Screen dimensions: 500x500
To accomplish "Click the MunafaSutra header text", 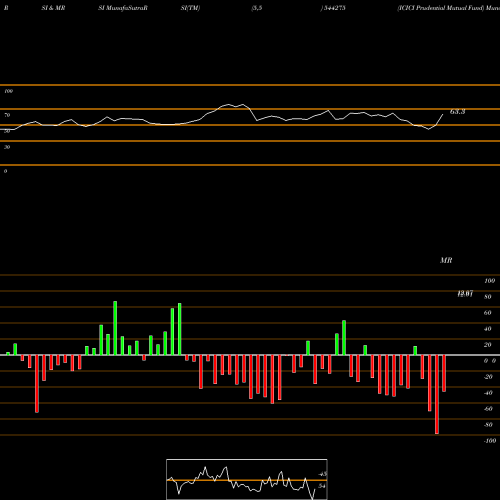I will pos(125,8).
